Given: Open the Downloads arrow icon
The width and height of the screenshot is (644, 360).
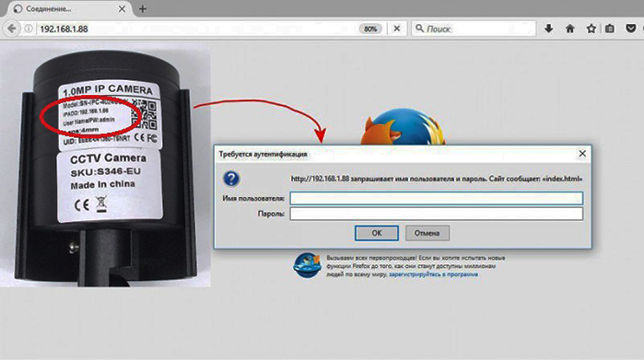Looking at the screenshot, I should (x=549, y=29).
